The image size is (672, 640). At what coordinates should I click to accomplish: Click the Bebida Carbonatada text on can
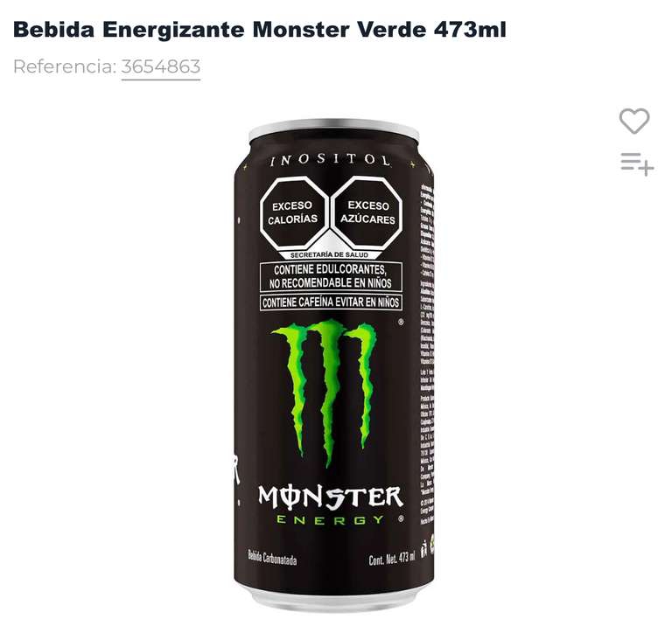(273, 559)
